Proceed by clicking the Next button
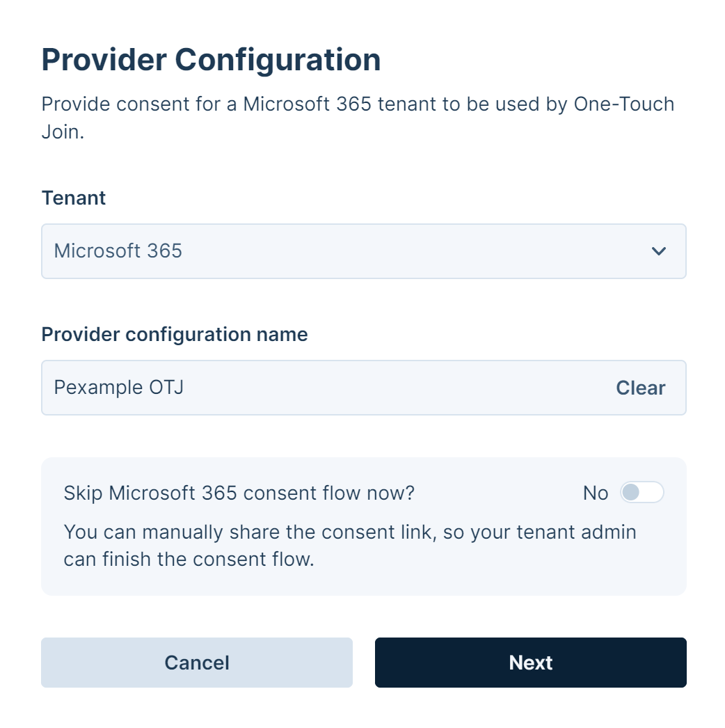This screenshot has height=728, width=725. point(530,663)
